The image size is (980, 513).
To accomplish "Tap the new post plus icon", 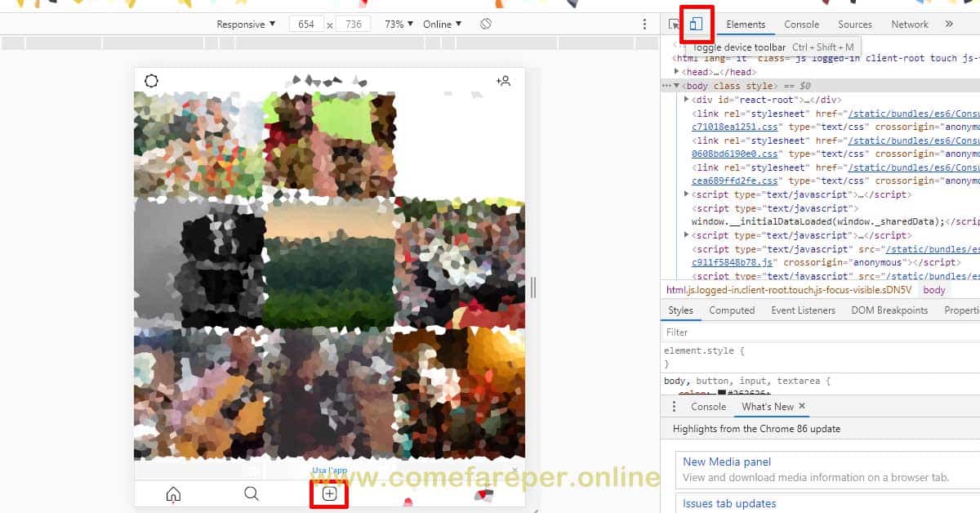I will tap(328, 493).
